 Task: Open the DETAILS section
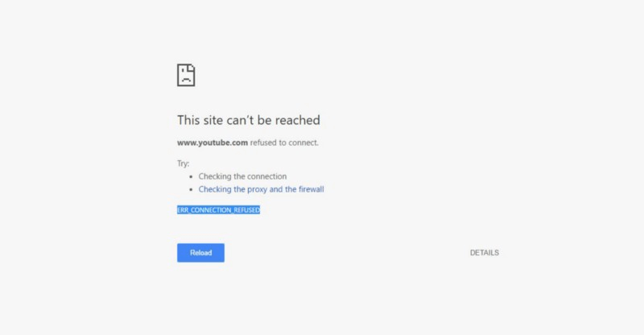(485, 253)
